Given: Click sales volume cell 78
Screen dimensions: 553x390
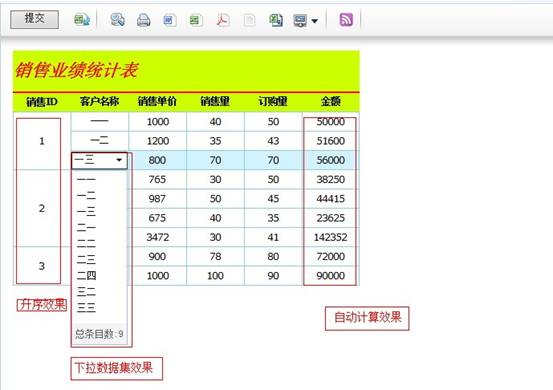Looking at the screenshot, I should (x=215, y=256).
